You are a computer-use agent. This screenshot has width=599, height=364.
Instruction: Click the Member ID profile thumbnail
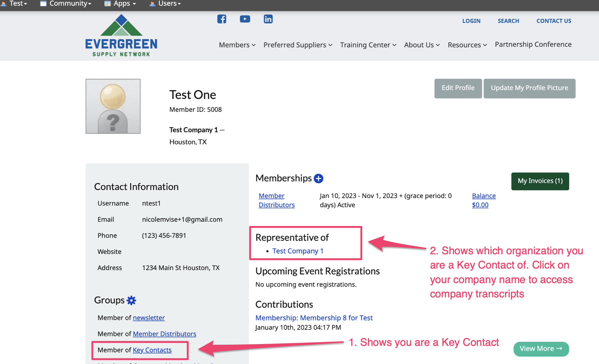point(113,106)
